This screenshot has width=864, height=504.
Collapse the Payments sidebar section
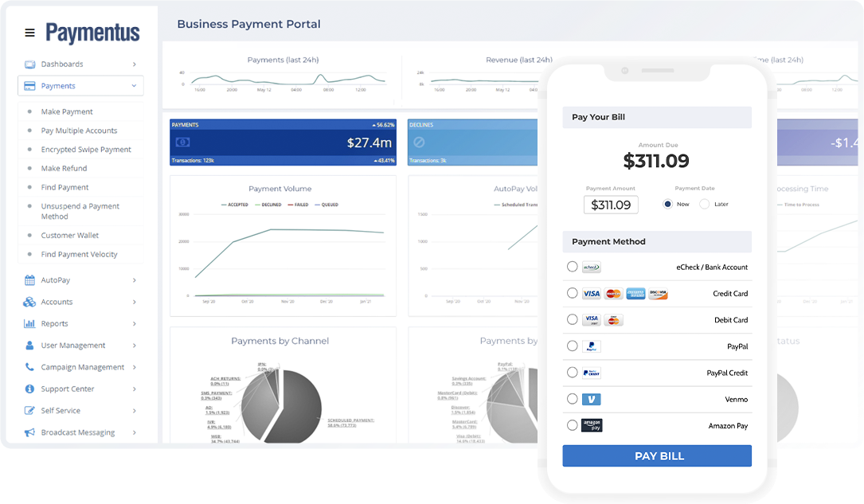point(134,86)
